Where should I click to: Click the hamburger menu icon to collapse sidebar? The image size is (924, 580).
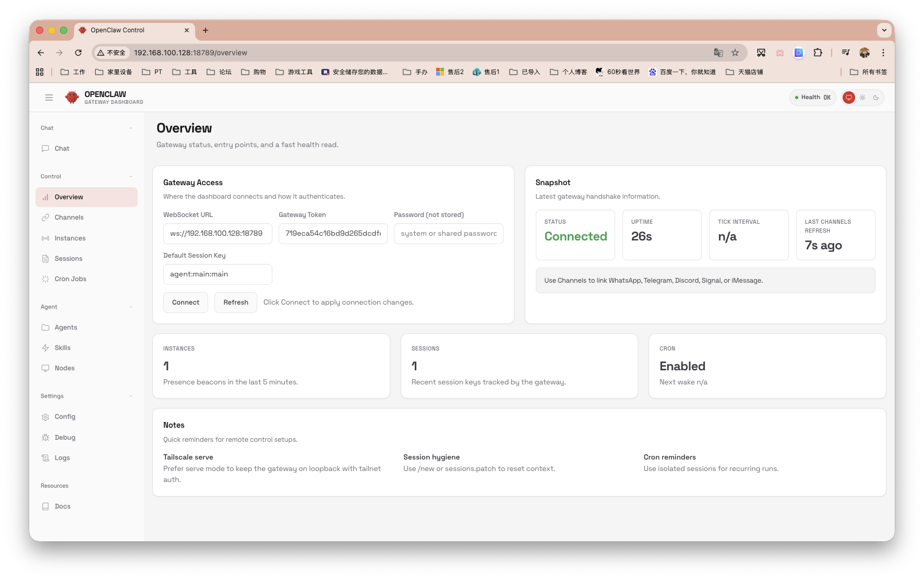pyautogui.click(x=49, y=98)
